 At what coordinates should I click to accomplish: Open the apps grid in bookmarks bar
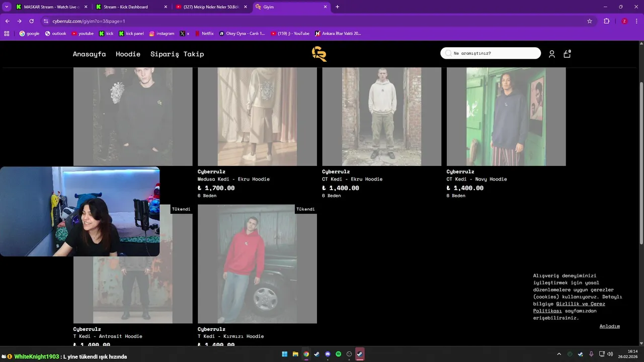[7, 34]
